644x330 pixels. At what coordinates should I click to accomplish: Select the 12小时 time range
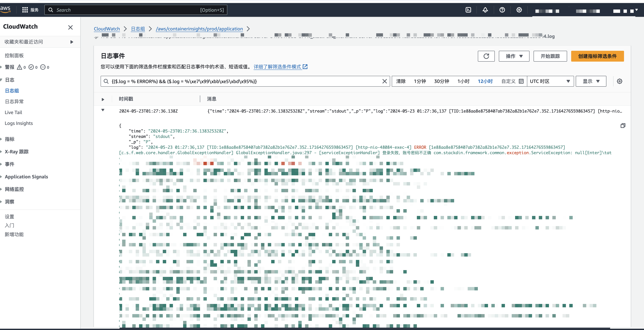pos(485,81)
